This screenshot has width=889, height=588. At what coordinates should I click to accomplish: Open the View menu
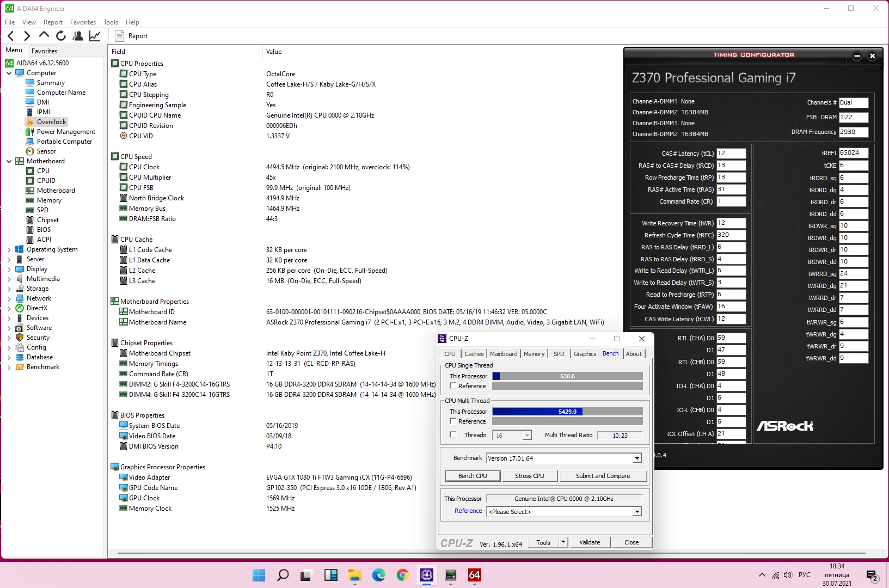click(29, 22)
